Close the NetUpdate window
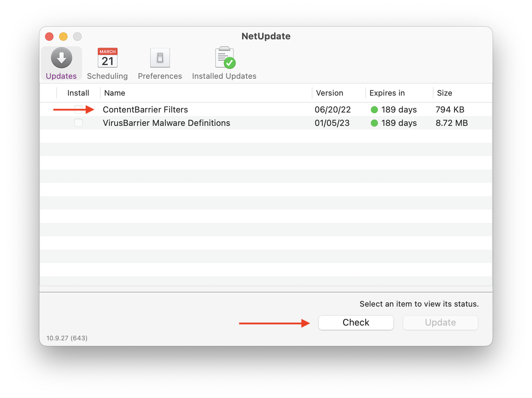The width and height of the screenshot is (532, 398). 49,37
